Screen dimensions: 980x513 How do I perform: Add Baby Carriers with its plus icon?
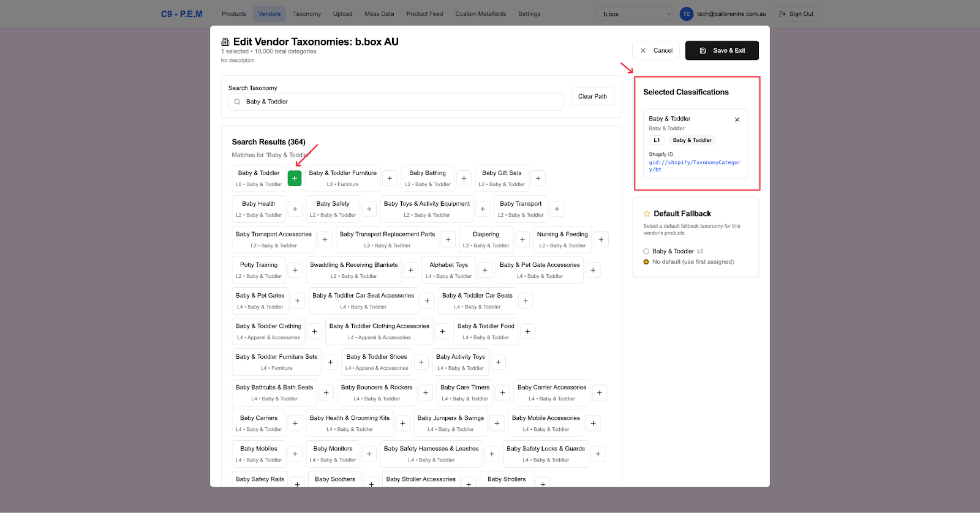pyautogui.click(x=295, y=423)
